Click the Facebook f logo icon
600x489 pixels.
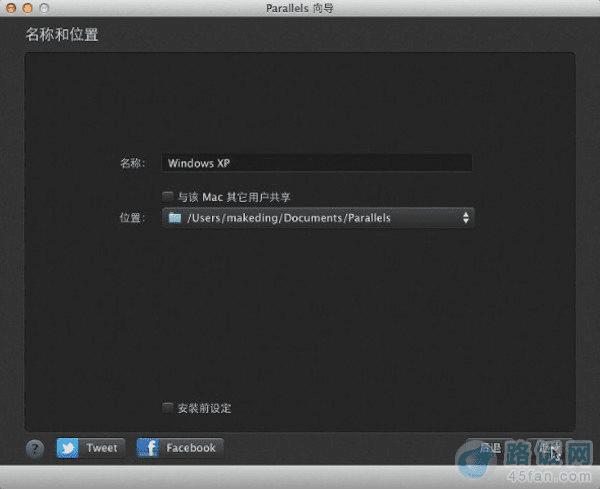click(148, 448)
